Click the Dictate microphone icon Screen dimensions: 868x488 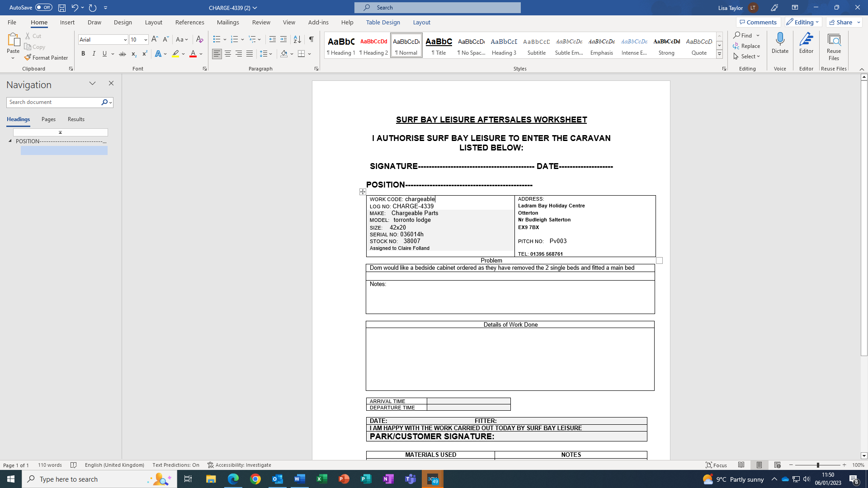780,40
